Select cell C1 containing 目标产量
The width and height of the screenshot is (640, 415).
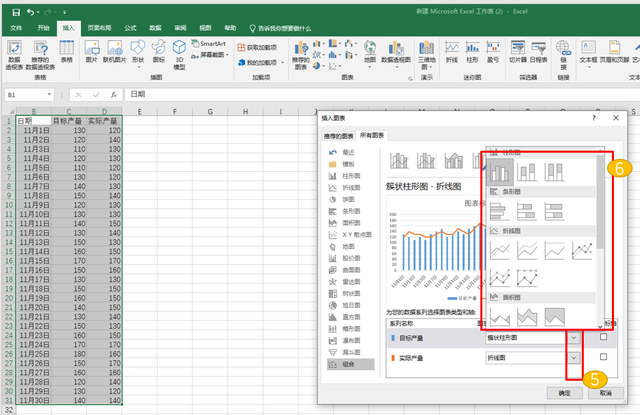68,120
